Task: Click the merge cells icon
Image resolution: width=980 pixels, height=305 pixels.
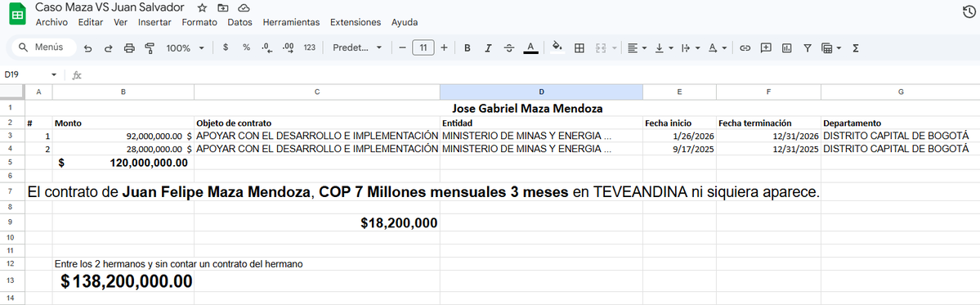Action: (601, 48)
